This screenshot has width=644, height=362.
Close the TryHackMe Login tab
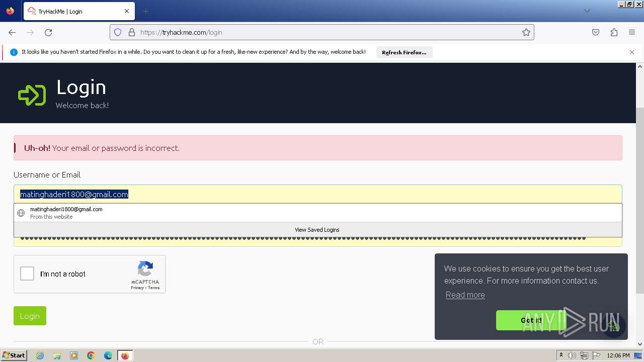[127, 11]
